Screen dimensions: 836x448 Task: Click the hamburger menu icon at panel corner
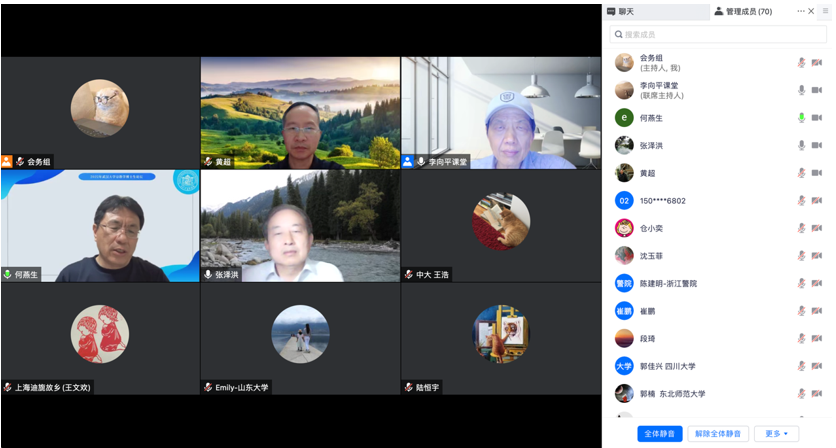pyautogui.click(x=826, y=12)
